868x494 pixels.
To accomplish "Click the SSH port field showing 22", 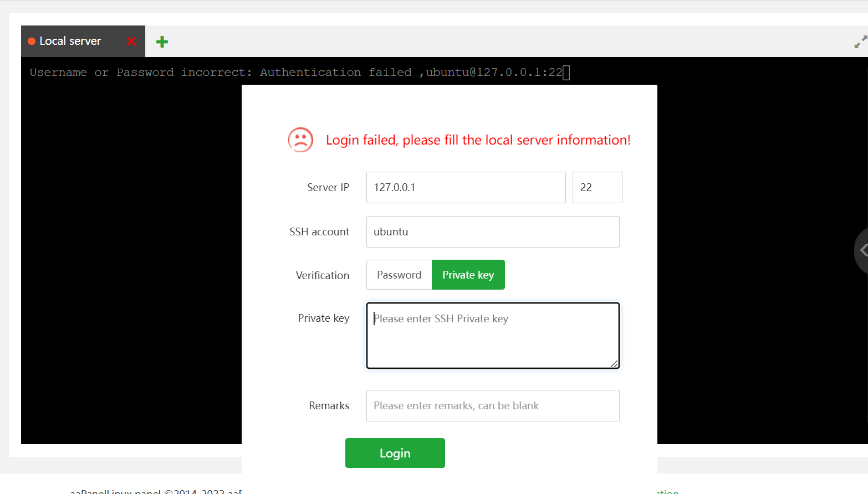I will (x=597, y=187).
